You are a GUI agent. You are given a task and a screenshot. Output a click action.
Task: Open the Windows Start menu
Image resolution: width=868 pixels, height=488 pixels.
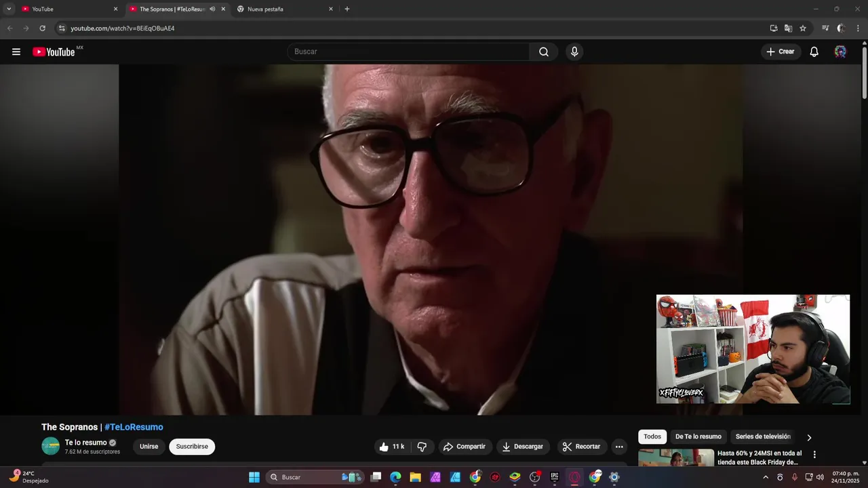(254, 477)
